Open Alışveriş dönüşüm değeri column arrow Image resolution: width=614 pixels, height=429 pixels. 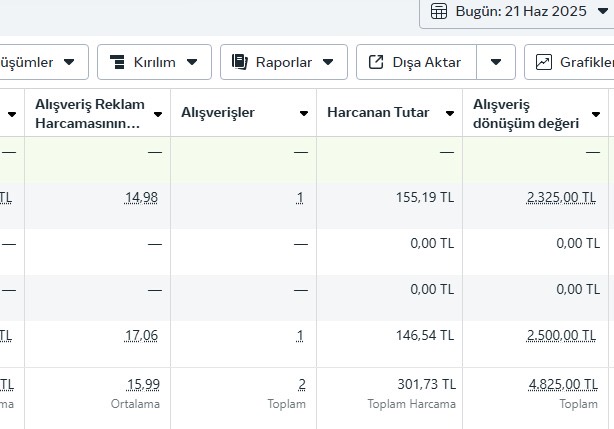(x=596, y=114)
